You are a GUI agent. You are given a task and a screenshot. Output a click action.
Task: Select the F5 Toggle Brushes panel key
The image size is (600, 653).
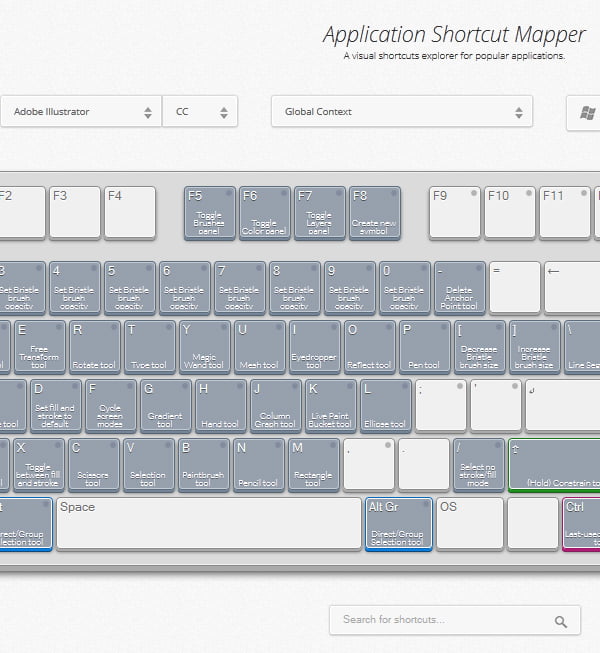(209, 213)
